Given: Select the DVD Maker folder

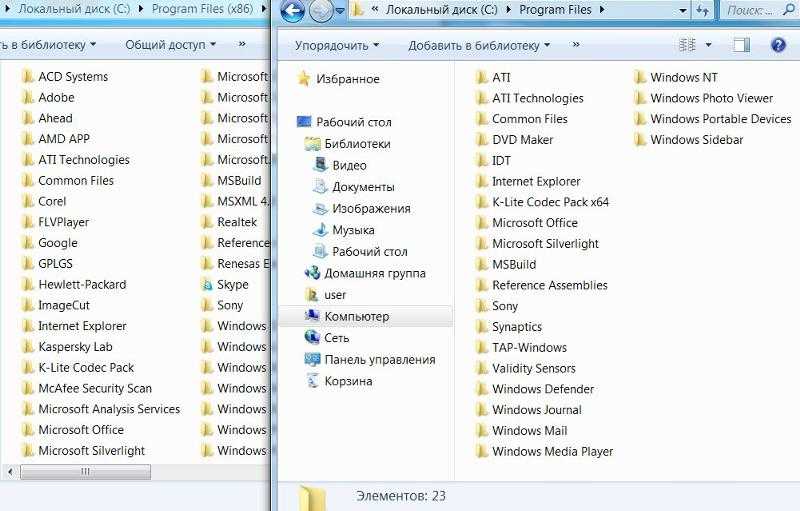Looking at the screenshot, I should click(x=514, y=140).
